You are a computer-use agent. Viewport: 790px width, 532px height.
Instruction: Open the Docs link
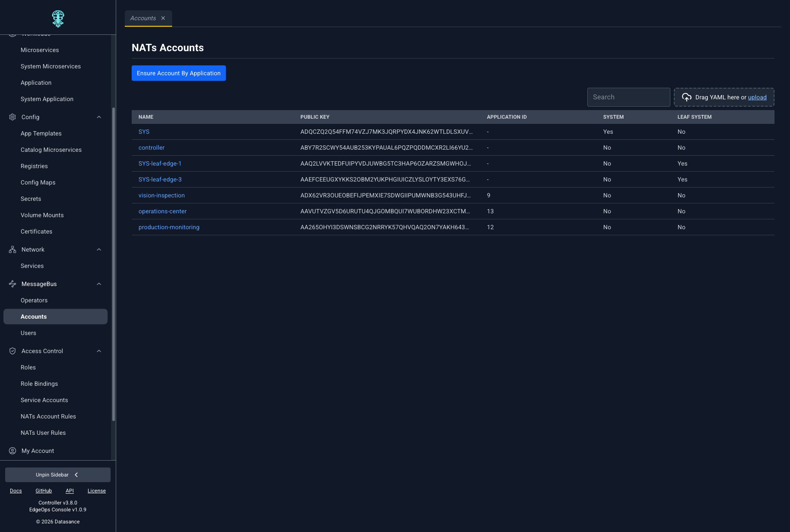pyautogui.click(x=16, y=491)
